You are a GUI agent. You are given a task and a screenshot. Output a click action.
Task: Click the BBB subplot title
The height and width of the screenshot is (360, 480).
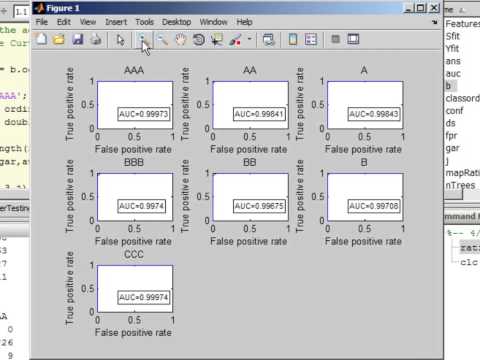(134, 162)
